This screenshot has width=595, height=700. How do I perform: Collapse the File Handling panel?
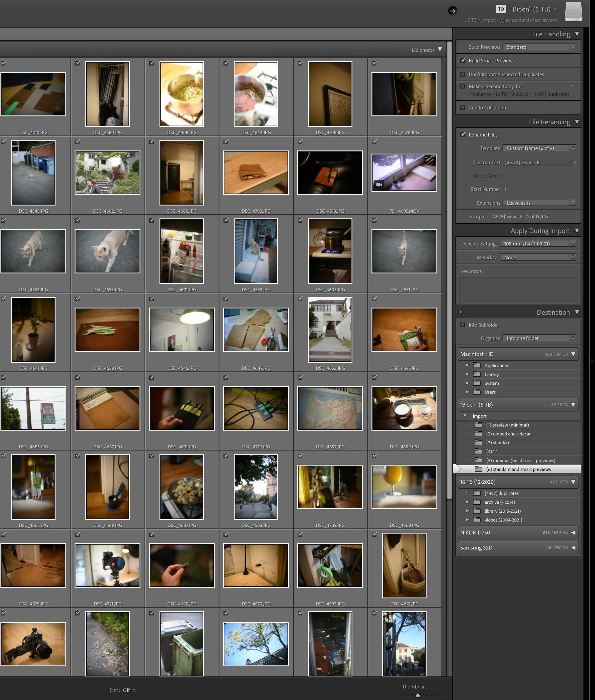point(577,34)
